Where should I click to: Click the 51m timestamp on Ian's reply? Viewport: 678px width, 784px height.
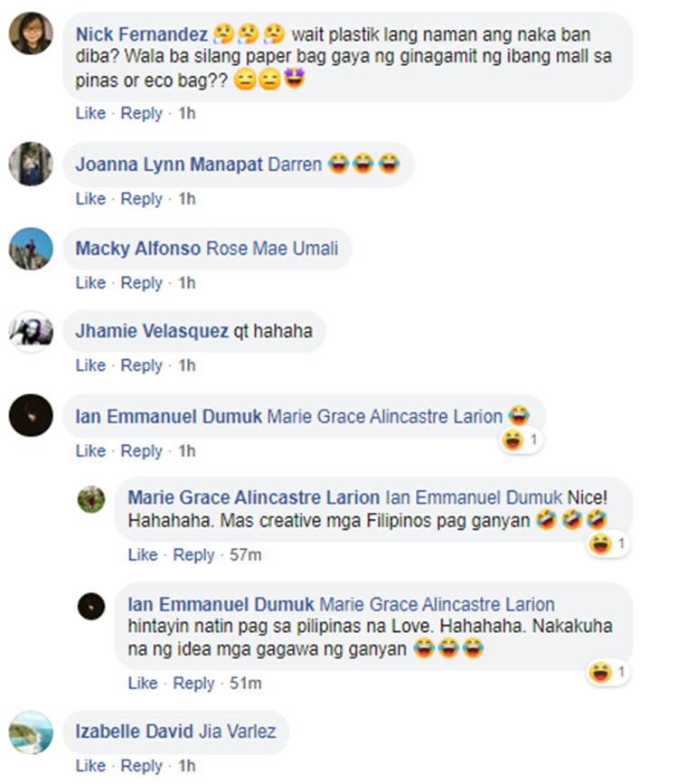pyautogui.click(x=246, y=684)
